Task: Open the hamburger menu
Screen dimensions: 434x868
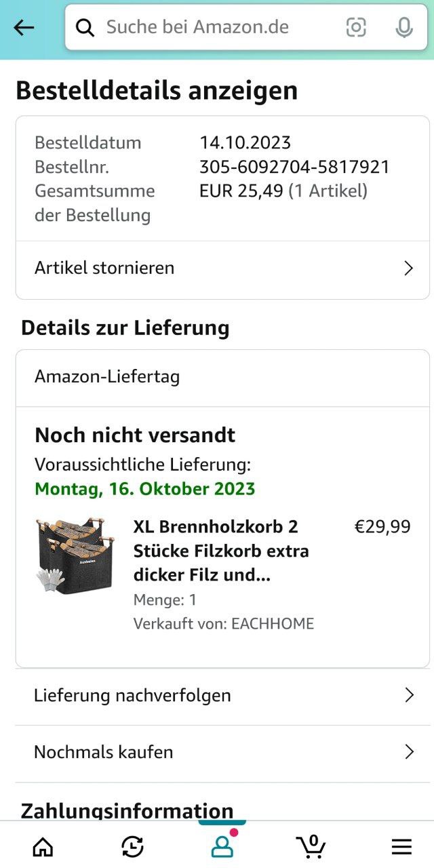Action: pyautogui.click(x=401, y=846)
